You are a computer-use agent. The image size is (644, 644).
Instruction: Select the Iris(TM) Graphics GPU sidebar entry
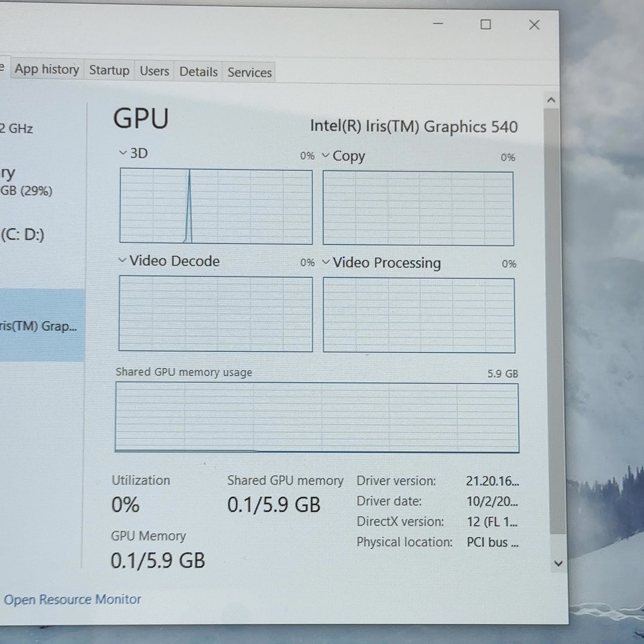pos(42,326)
